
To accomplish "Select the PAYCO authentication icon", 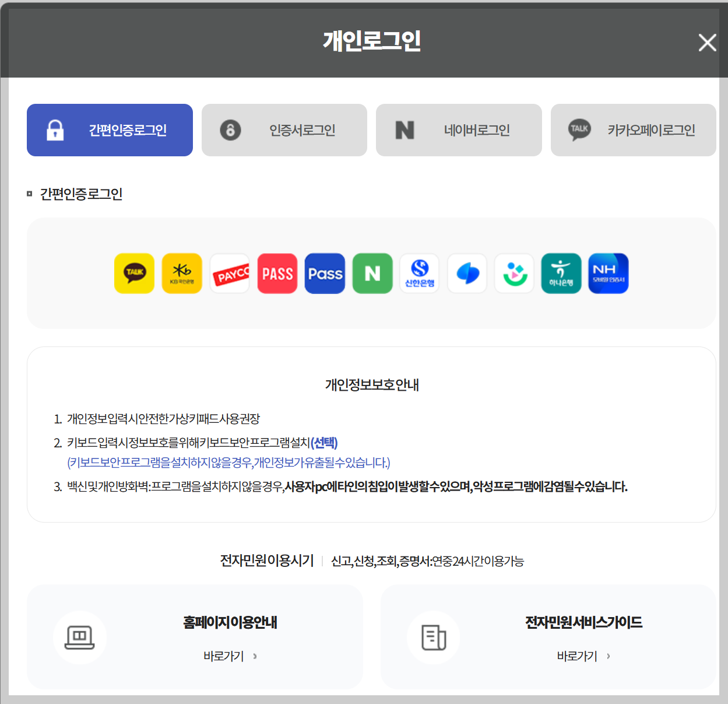I will point(230,273).
